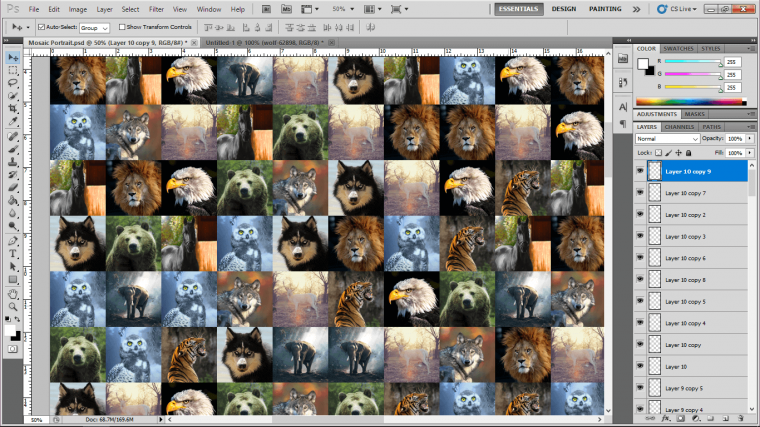Open the Opacity slider arrow
Screen dimensions: 760x427
pos(750,139)
